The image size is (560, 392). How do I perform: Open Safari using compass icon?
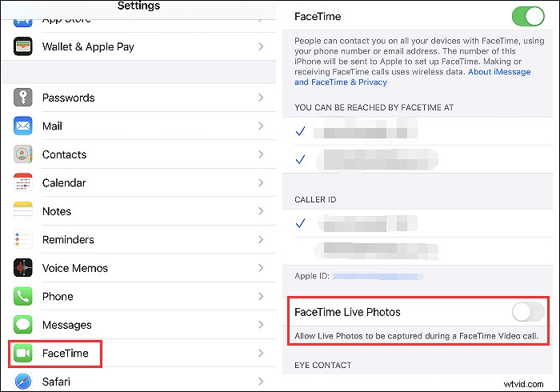(23, 382)
